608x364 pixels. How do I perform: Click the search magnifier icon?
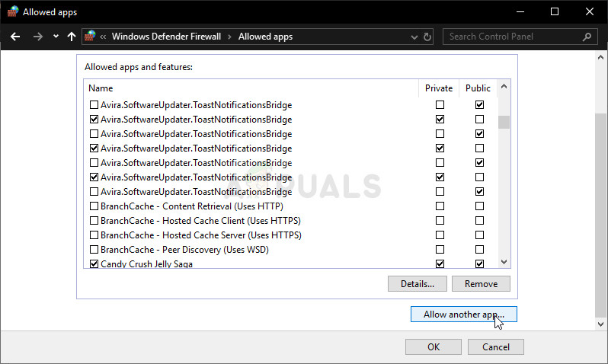tap(587, 36)
